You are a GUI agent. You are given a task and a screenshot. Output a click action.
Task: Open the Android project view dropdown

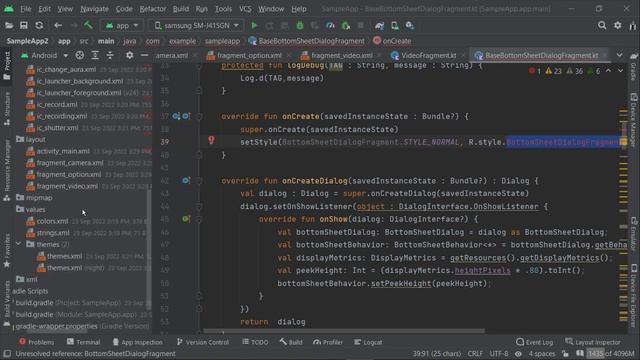[44, 55]
